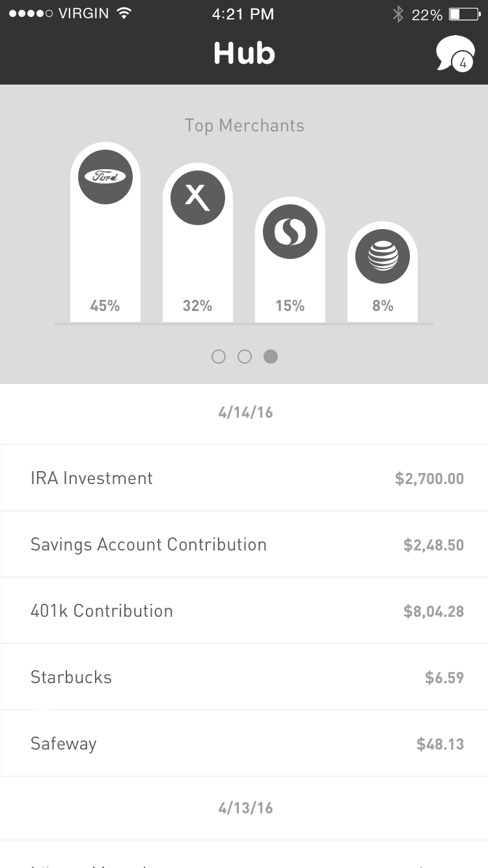Open the 401k Contribution transaction

[x=244, y=611]
